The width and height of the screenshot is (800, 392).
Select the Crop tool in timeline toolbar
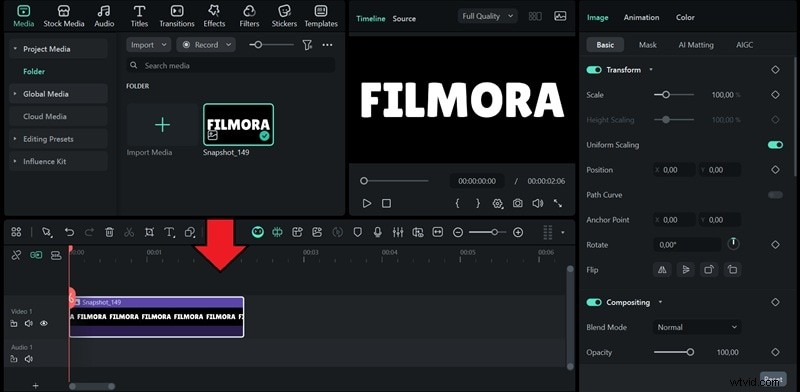[149, 233]
